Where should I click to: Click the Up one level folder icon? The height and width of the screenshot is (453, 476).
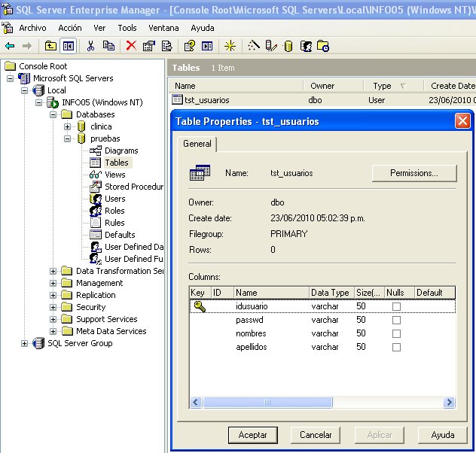pyautogui.click(x=50, y=46)
